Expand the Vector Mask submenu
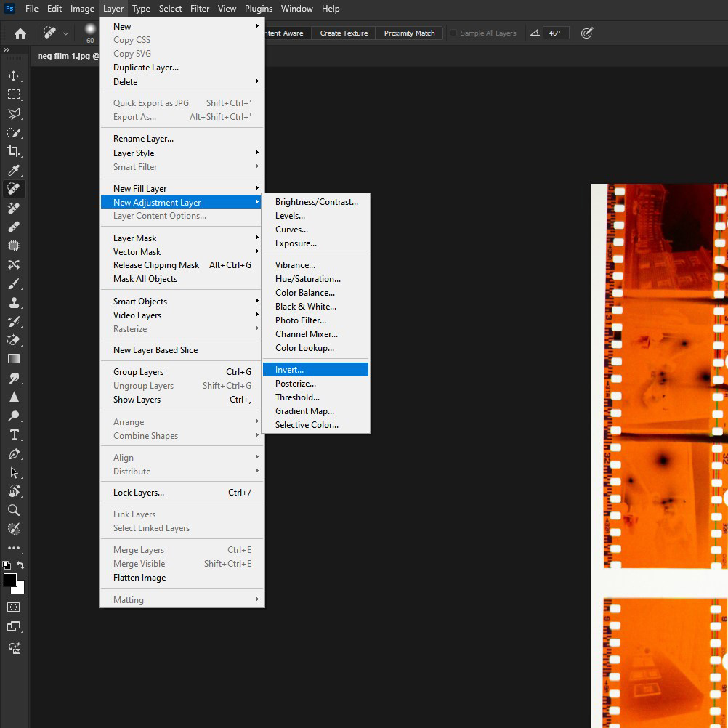Screen dimensions: 728x728 [x=181, y=251]
